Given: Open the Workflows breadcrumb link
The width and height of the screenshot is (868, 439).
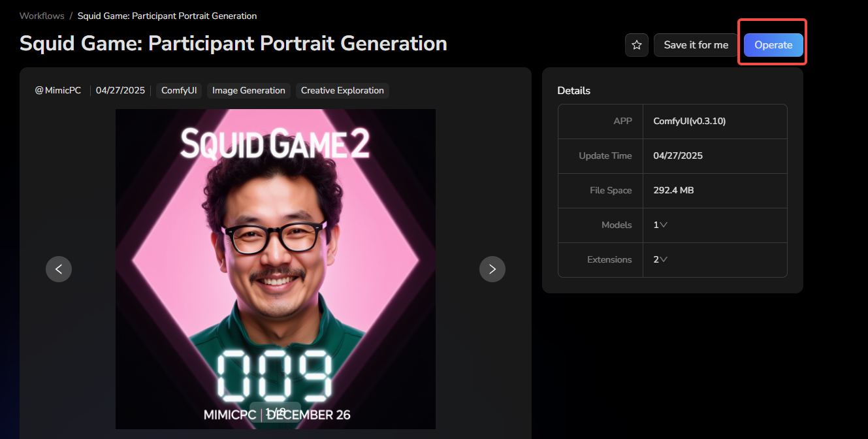Looking at the screenshot, I should click(x=42, y=16).
